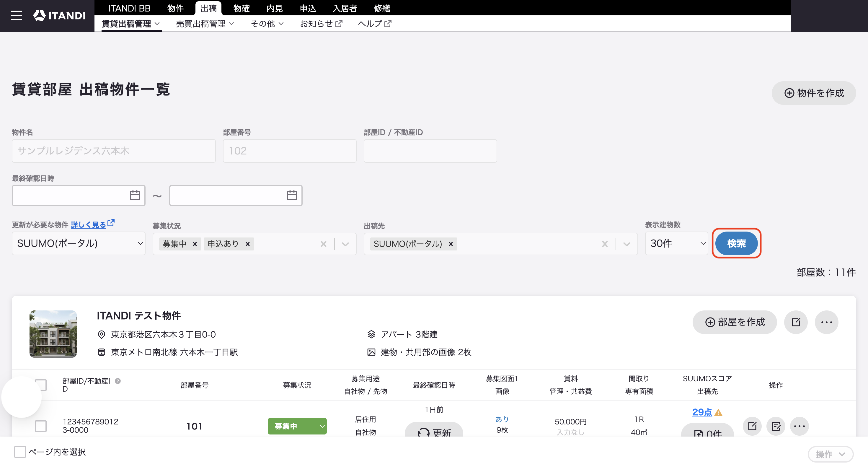Click the note edit icon in room 101 row

(776, 426)
